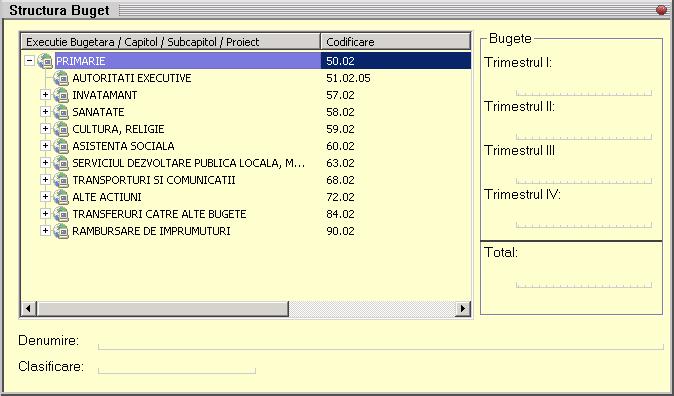Click the Total budget field
Image resolution: width=674 pixels, height=396 pixels.
coord(584,279)
